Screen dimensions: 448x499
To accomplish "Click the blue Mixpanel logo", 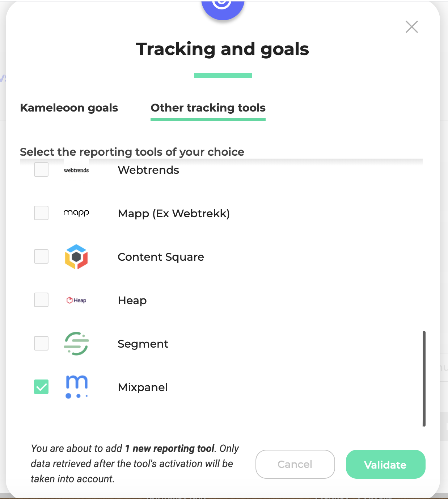I will pyautogui.click(x=77, y=387).
